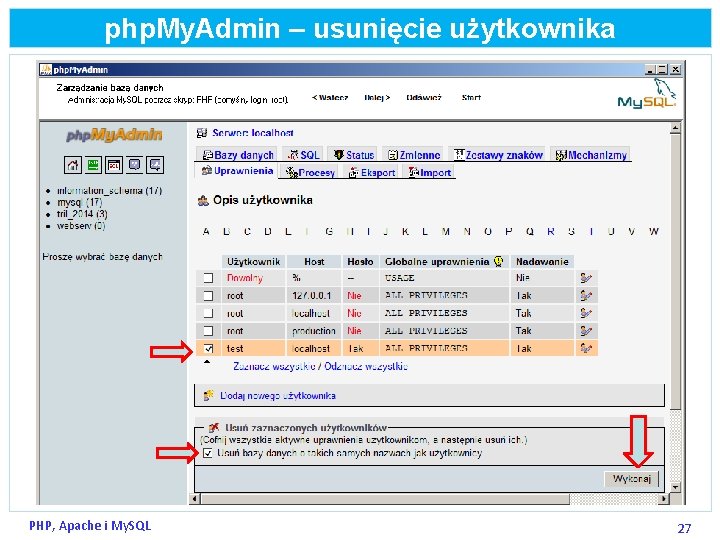Tick the checkbox for root at localhost
Screen dimensions: 720x540
pos(208,313)
